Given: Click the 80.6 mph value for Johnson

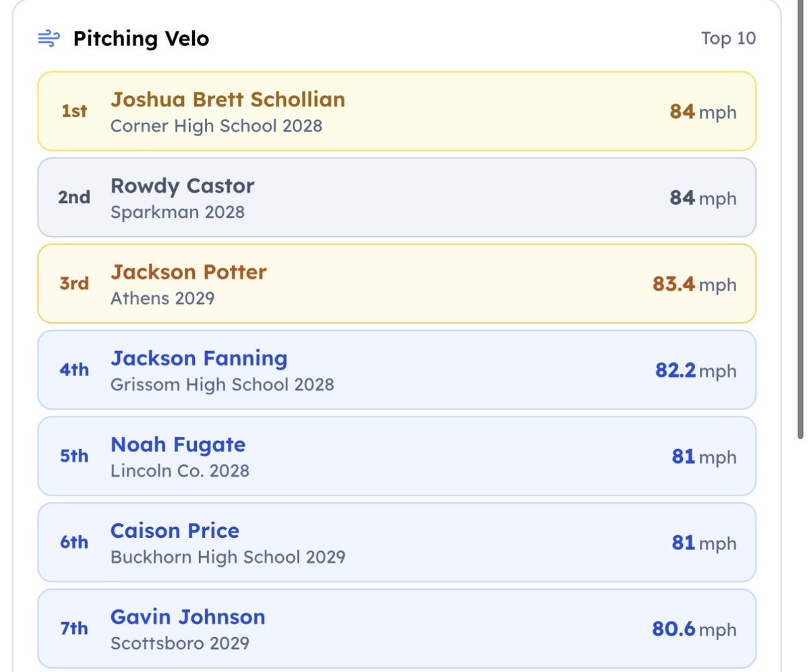Looking at the screenshot, I should pos(694,629).
